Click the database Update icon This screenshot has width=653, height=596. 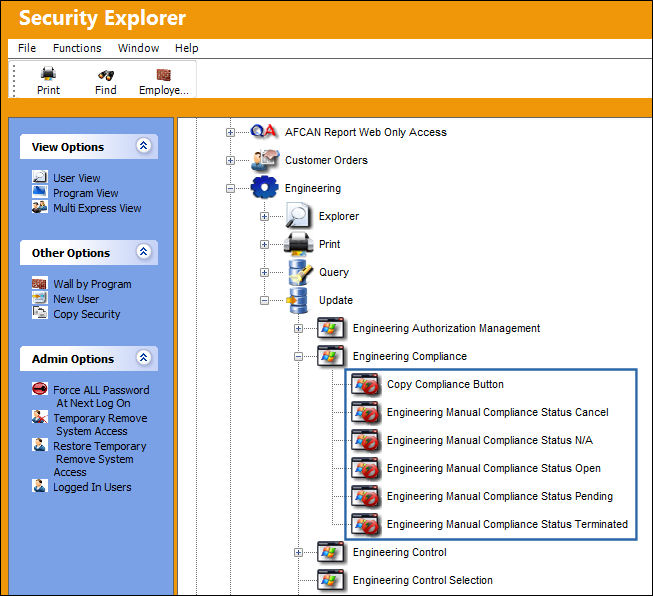tap(298, 300)
